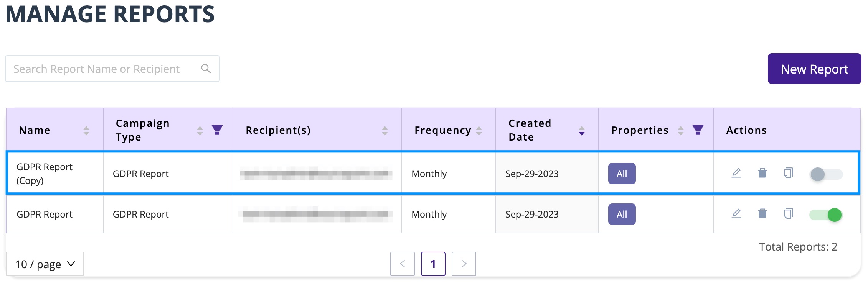Click the search magnifier icon
The height and width of the screenshot is (282, 868).
pyautogui.click(x=206, y=69)
